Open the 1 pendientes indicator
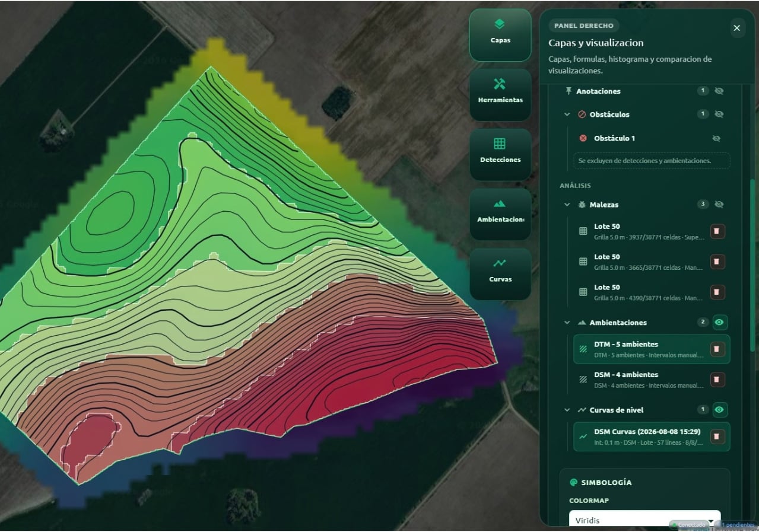Screen dimensions: 759x532 (x=735, y=525)
